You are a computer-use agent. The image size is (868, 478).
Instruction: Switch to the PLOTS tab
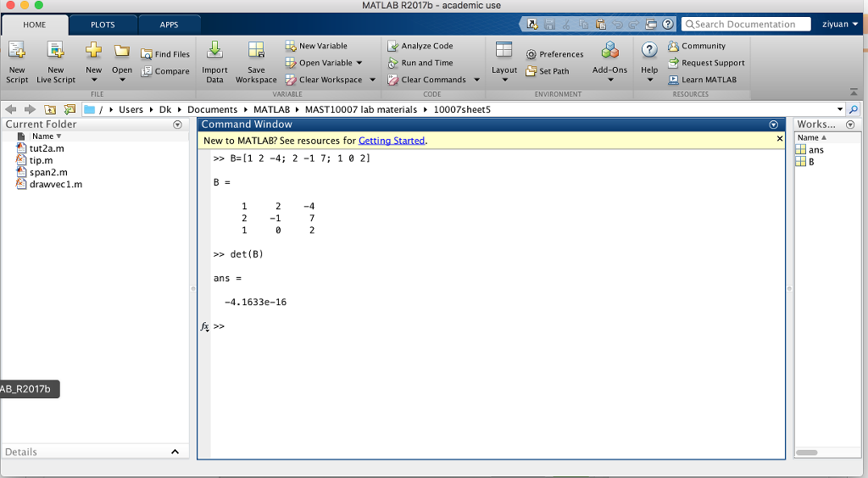pyautogui.click(x=103, y=25)
